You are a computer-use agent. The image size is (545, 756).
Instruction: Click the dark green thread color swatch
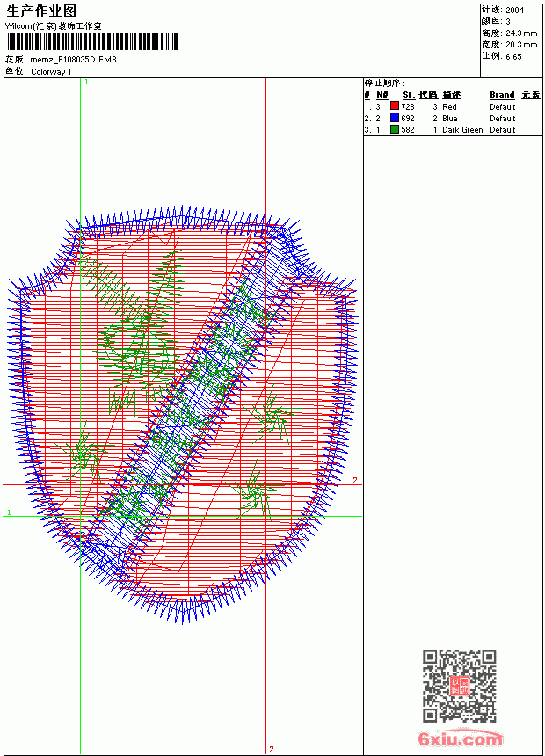pyautogui.click(x=395, y=130)
